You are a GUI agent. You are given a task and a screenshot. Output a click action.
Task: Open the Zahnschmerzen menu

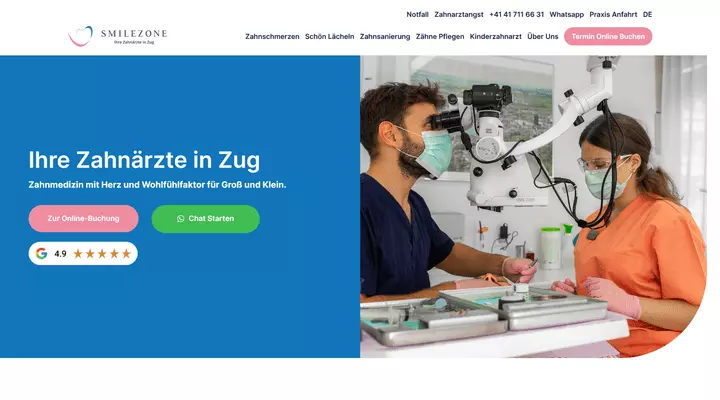point(272,37)
